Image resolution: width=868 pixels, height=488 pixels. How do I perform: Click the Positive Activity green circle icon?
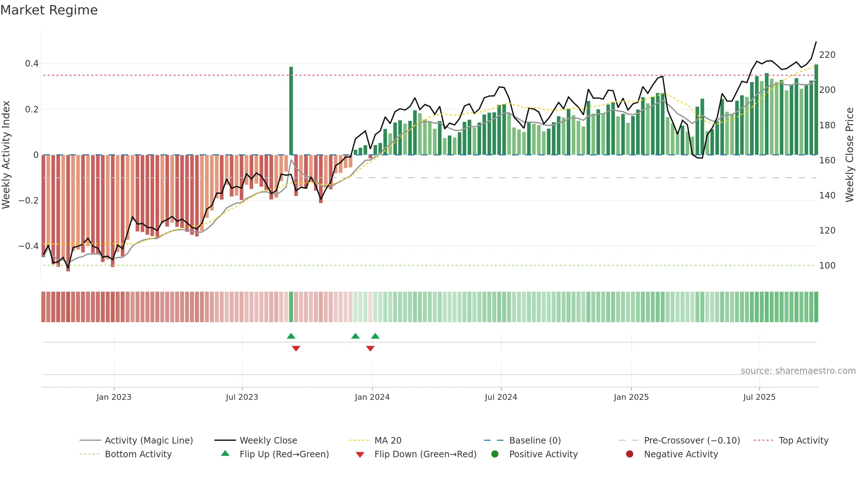point(495,454)
